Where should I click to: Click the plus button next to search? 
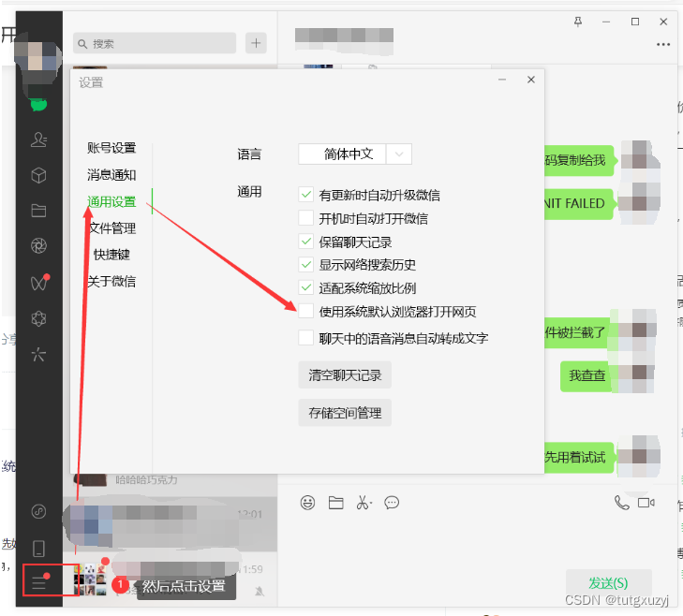(256, 43)
